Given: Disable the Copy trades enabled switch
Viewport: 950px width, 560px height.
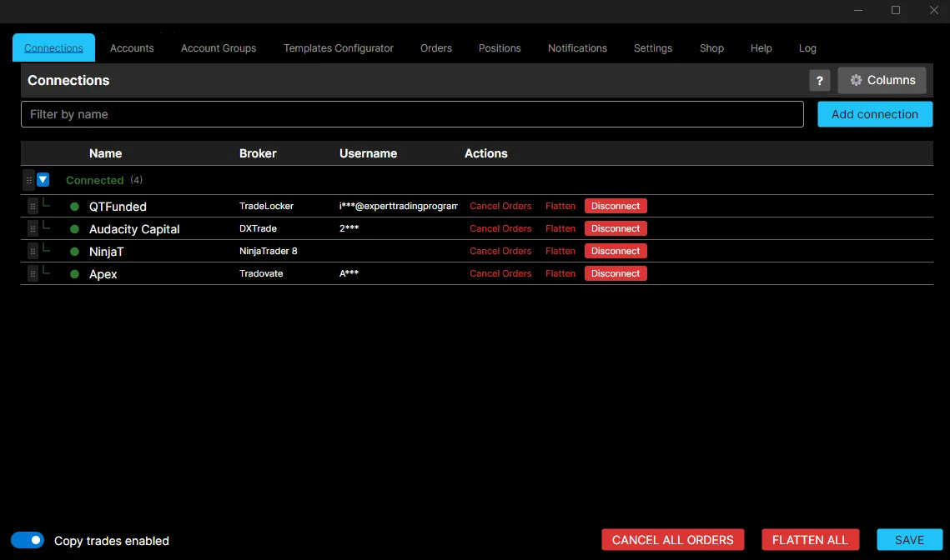Looking at the screenshot, I should coord(28,540).
